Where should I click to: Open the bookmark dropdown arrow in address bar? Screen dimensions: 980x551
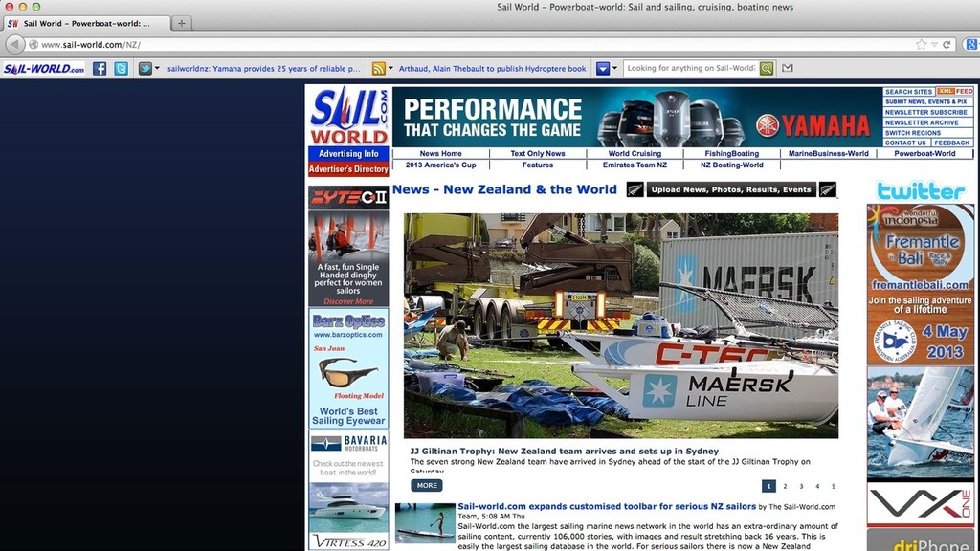(x=934, y=45)
